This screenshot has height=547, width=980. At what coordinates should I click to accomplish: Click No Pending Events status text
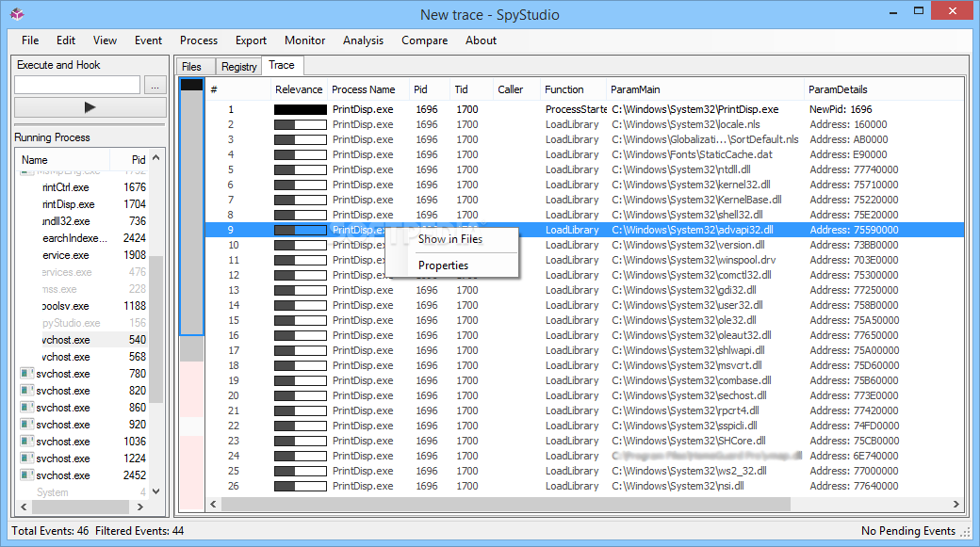coord(908,531)
